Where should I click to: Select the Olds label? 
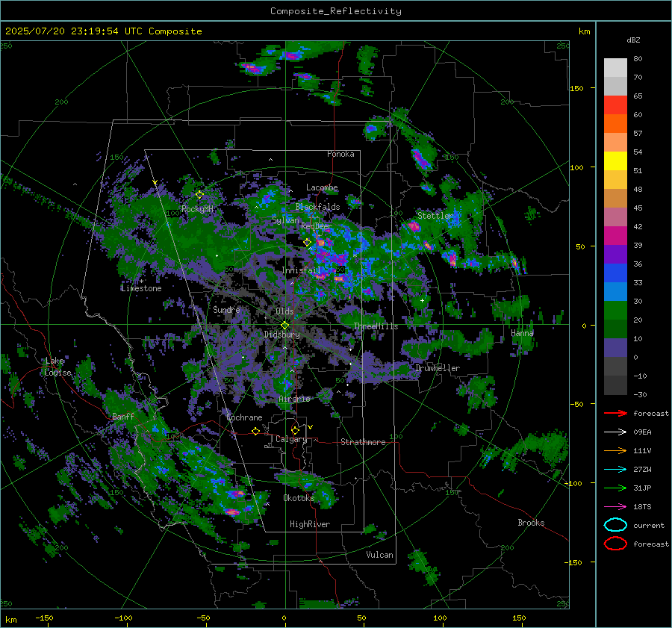point(284,311)
